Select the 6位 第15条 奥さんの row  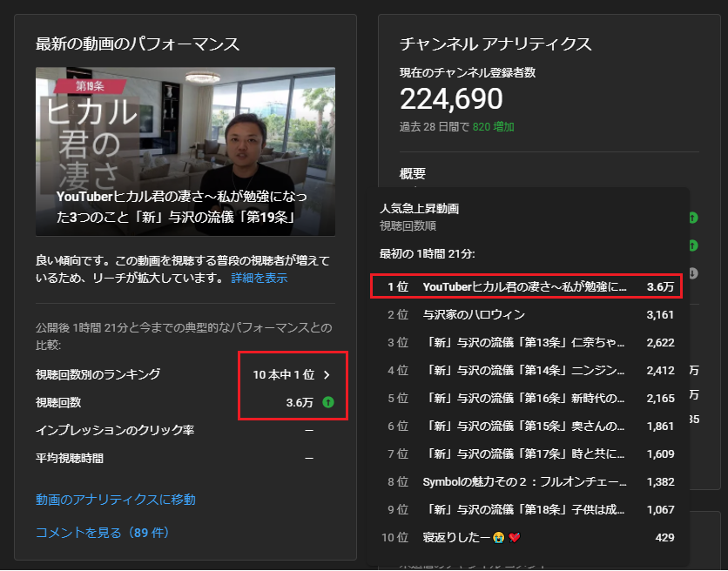[x=526, y=427]
